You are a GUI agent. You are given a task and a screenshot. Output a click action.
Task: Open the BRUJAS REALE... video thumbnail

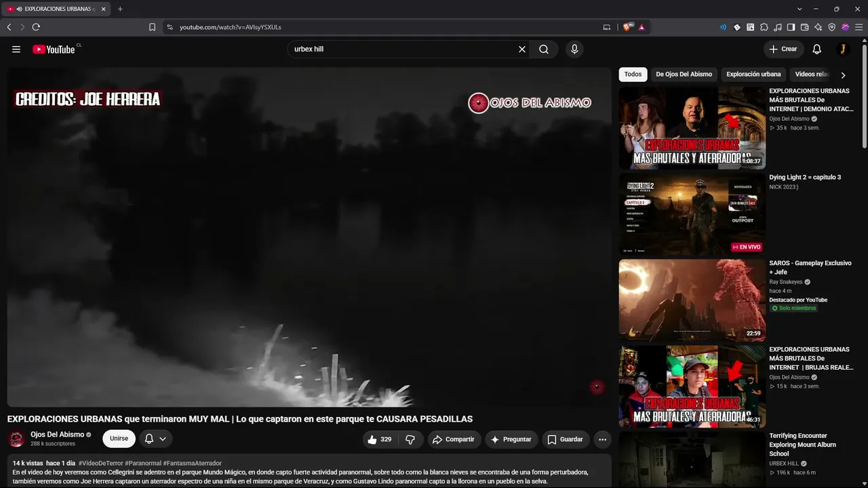pyautogui.click(x=692, y=387)
